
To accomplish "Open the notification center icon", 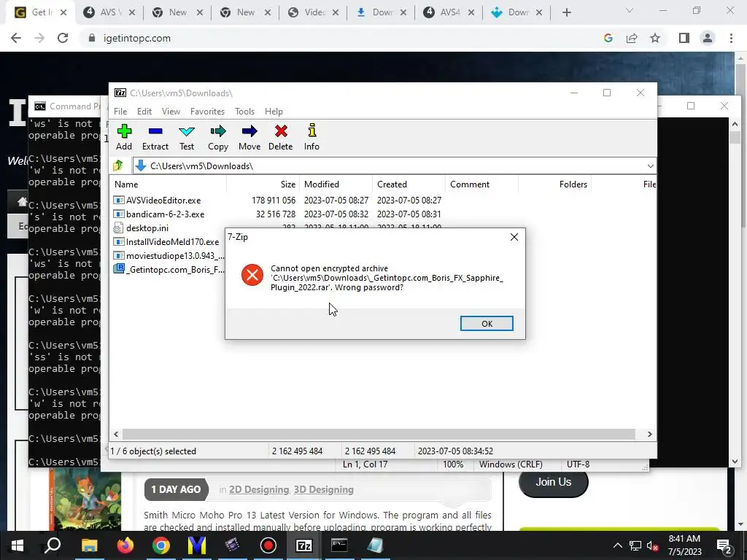I will click(x=724, y=545).
